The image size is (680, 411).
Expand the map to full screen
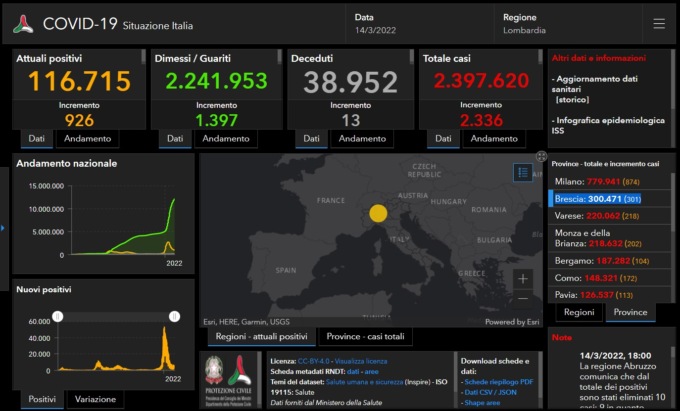tap(541, 157)
